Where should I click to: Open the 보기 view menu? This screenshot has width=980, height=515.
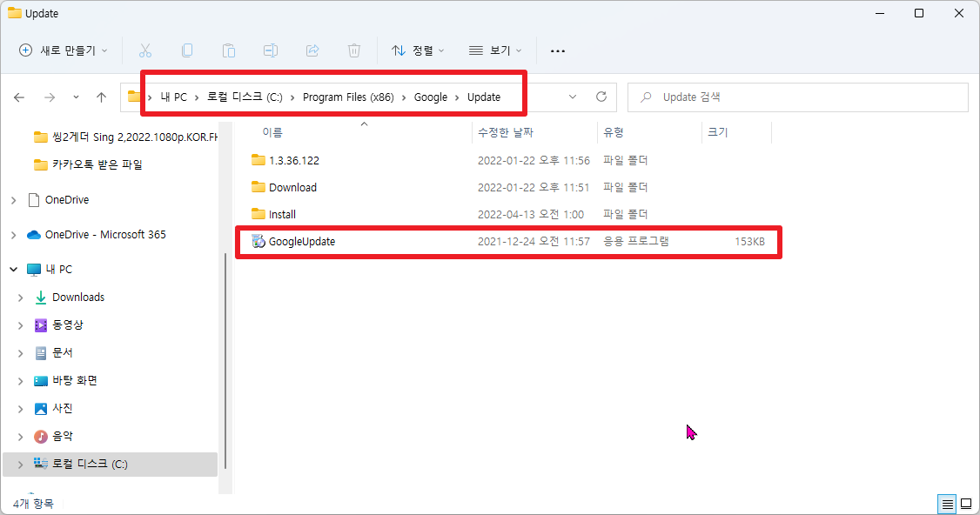click(495, 50)
